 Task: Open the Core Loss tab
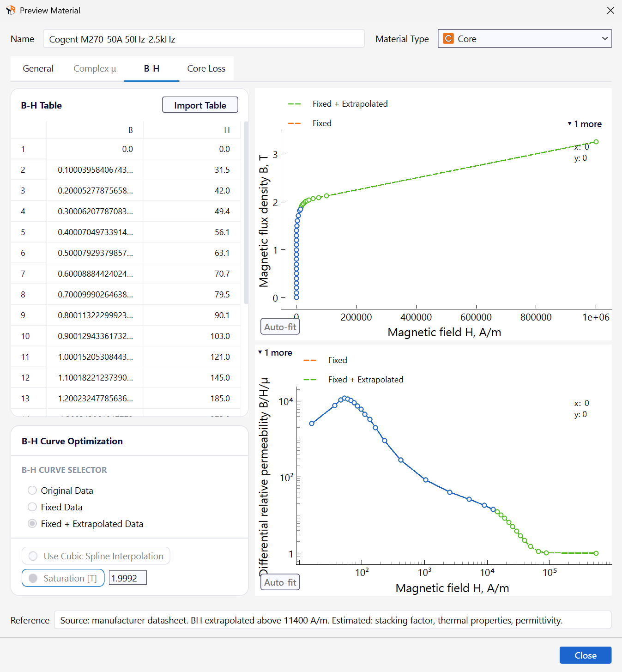[206, 68]
